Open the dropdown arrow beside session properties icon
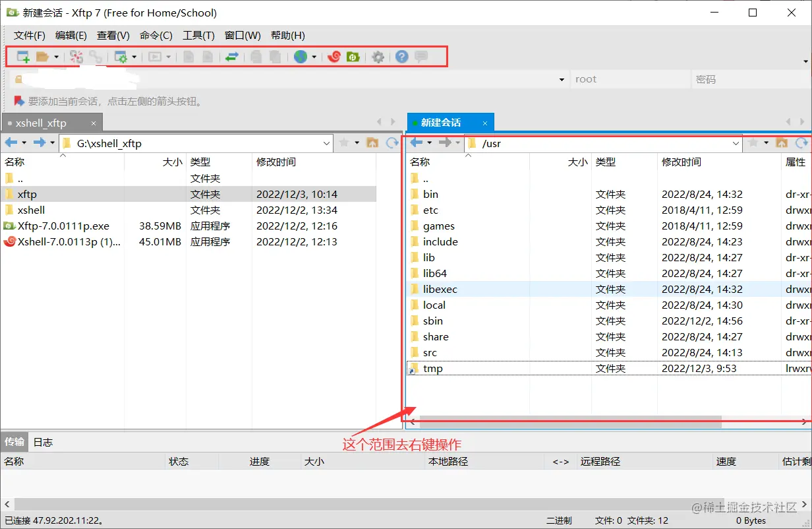Viewport: 812px width, 529px height. [x=134, y=57]
